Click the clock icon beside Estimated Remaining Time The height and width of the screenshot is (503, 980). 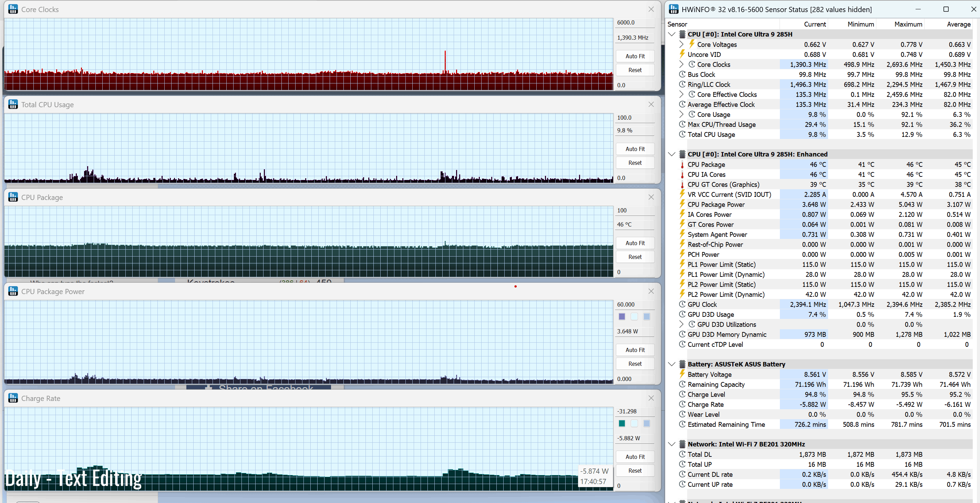pyautogui.click(x=682, y=424)
